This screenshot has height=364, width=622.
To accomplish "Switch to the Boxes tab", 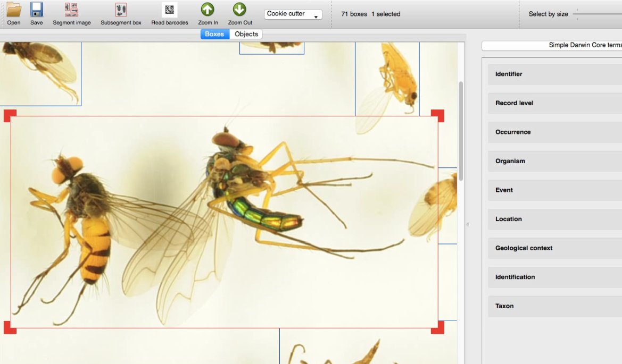I will 214,34.
